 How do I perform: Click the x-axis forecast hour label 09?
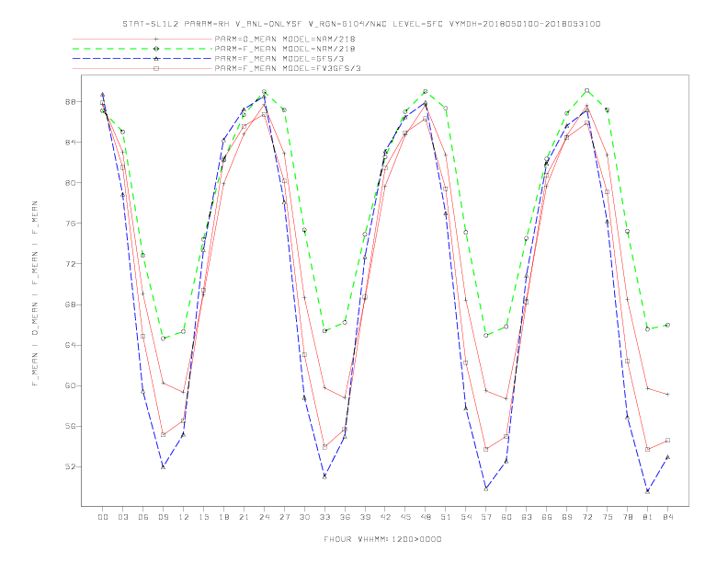coord(163,517)
